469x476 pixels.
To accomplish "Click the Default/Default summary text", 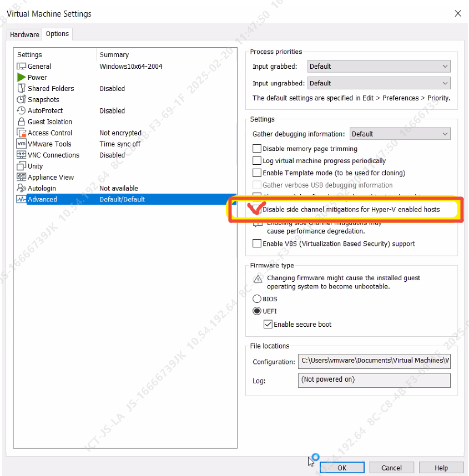I will 122,199.
